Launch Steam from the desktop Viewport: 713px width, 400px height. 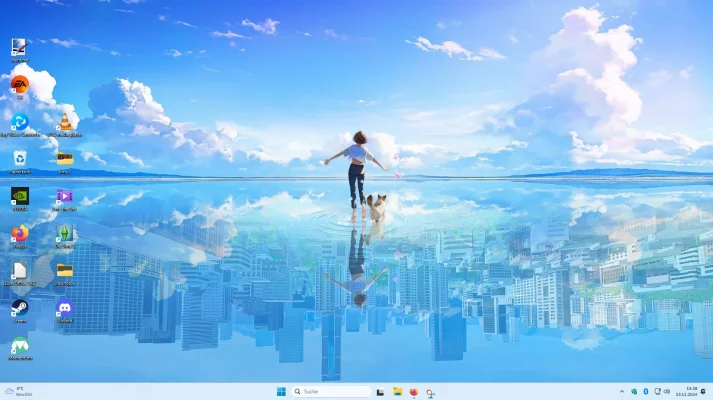point(20,310)
